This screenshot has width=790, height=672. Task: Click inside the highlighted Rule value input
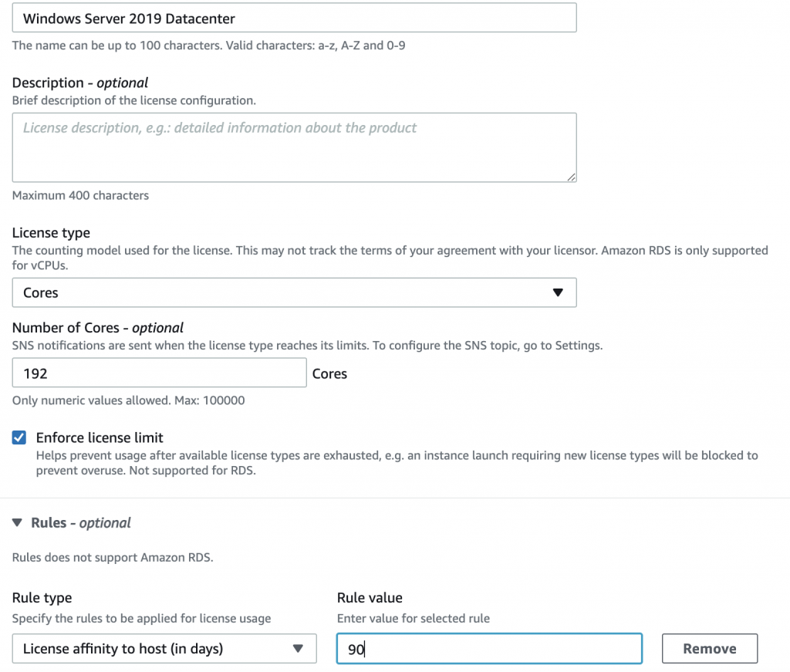coord(489,648)
